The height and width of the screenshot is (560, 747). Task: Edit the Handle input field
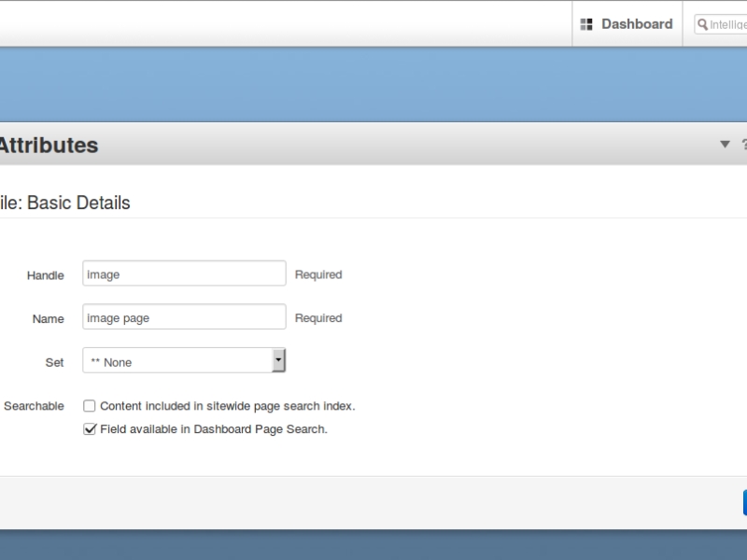coord(184,273)
